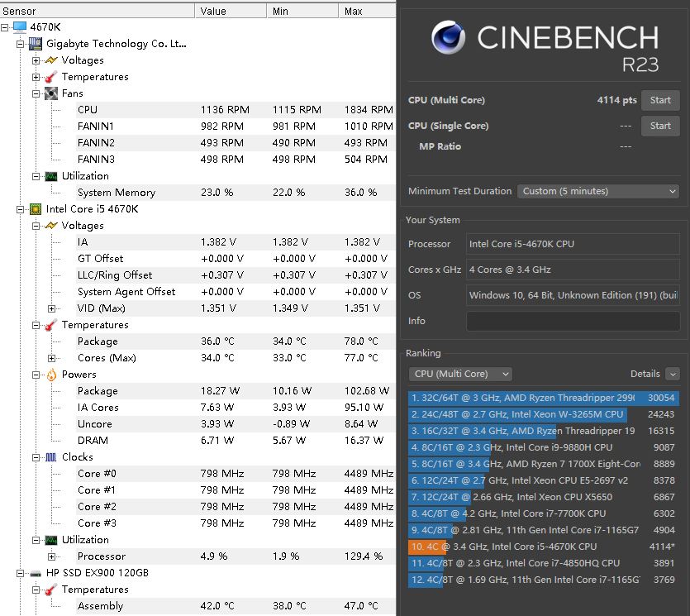The height and width of the screenshot is (616, 690).
Task: Select ranking entry Intel Core i7-4850HQ CPU
Action: (544, 563)
